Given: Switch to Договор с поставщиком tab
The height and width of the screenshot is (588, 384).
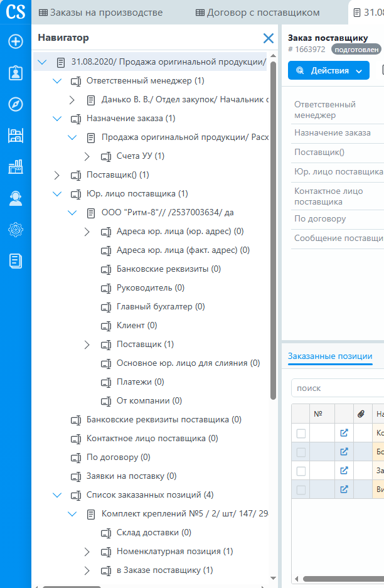Looking at the screenshot, I should 257,13.
